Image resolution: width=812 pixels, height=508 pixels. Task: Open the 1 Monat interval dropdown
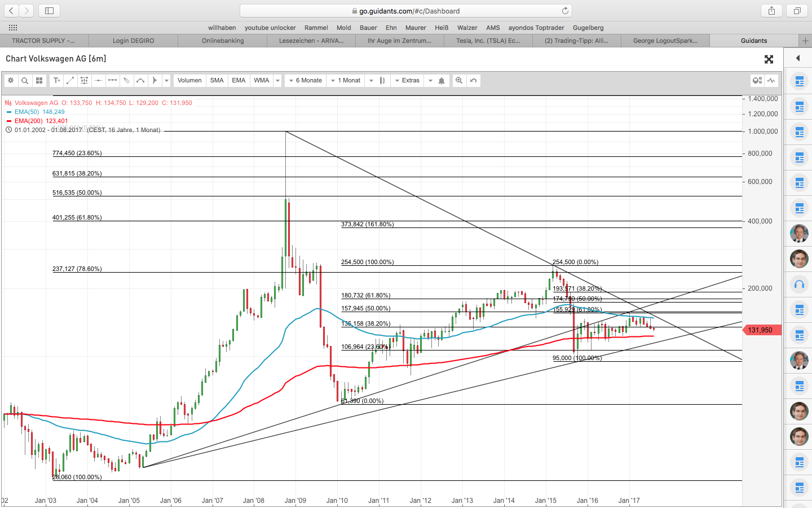[346, 81]
